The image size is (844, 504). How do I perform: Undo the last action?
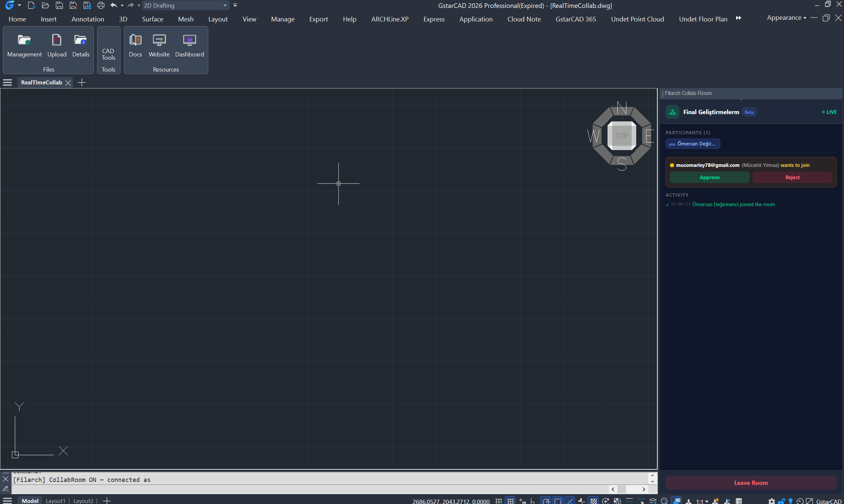click(x=114, y=5)
